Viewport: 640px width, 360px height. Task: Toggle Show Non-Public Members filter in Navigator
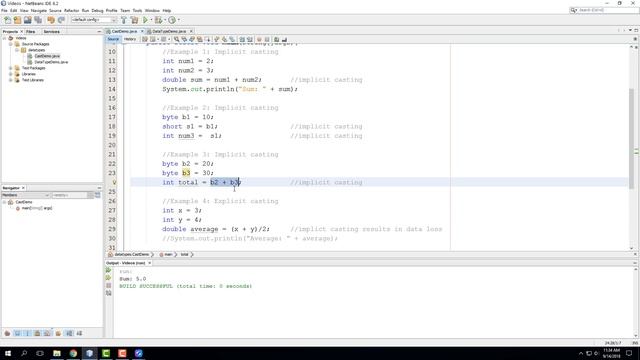pos(37,333)
